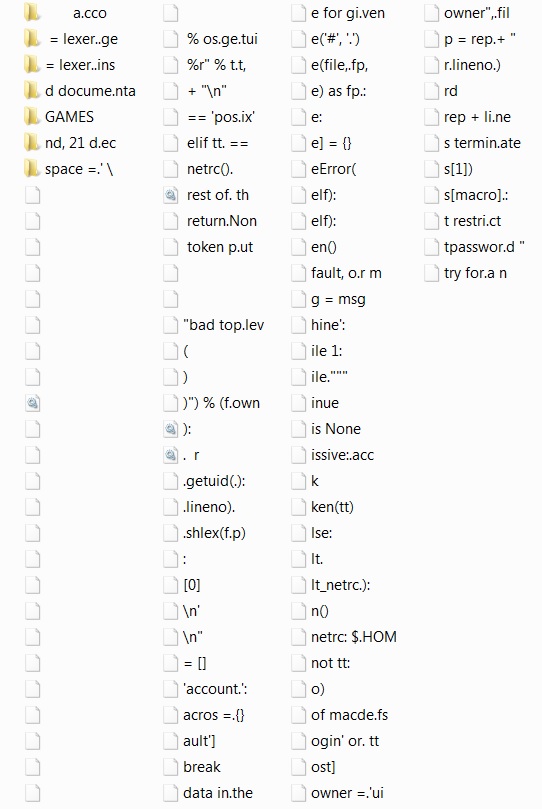Image resolution: width=542 pixels, height=809 pixels.
Task: Click the '"bad top.lev' file
Action: (x=223, y=325)
